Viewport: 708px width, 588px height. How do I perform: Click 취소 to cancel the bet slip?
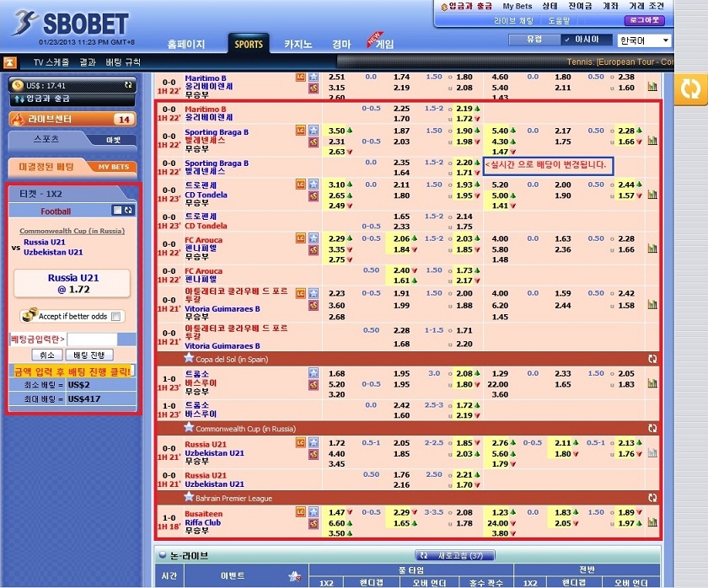pyautogui.click(x=47, y=355)
